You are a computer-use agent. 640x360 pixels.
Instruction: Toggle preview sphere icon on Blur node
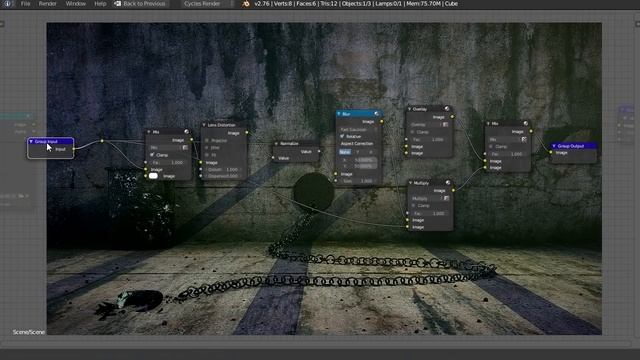click(x=376, y=114)
